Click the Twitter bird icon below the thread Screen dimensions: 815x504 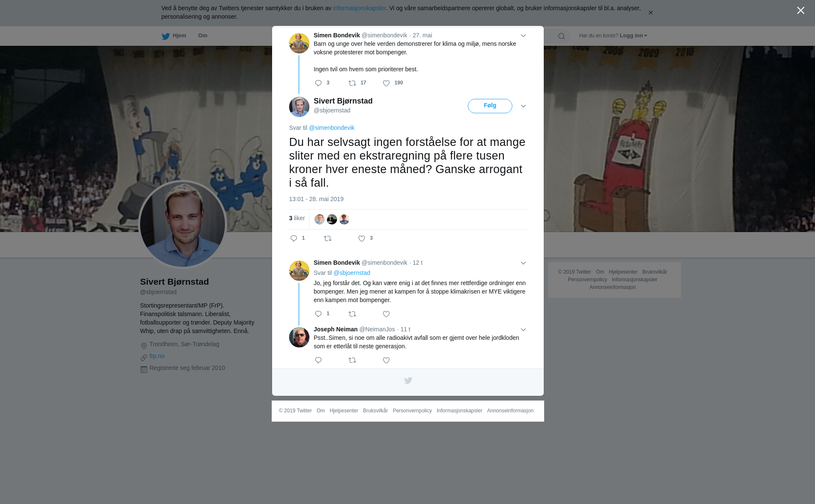[x=408, y=381]
